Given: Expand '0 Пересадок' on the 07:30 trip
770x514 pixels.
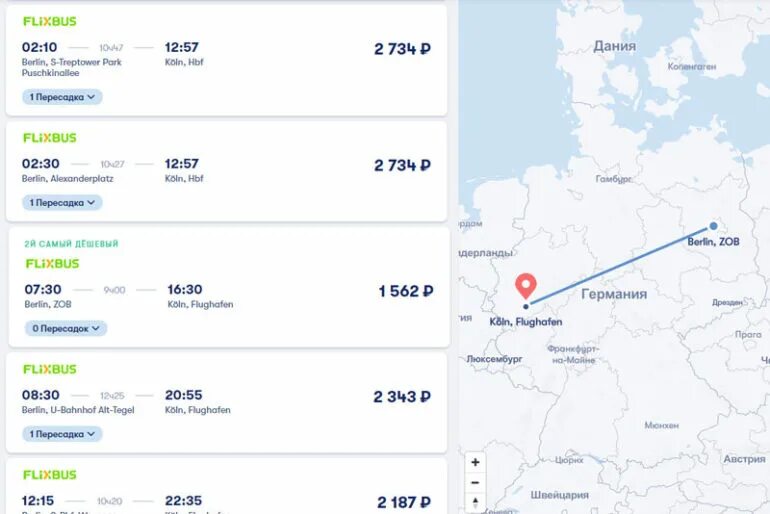Looking at the screenshot, I should [x=66, y=328].
